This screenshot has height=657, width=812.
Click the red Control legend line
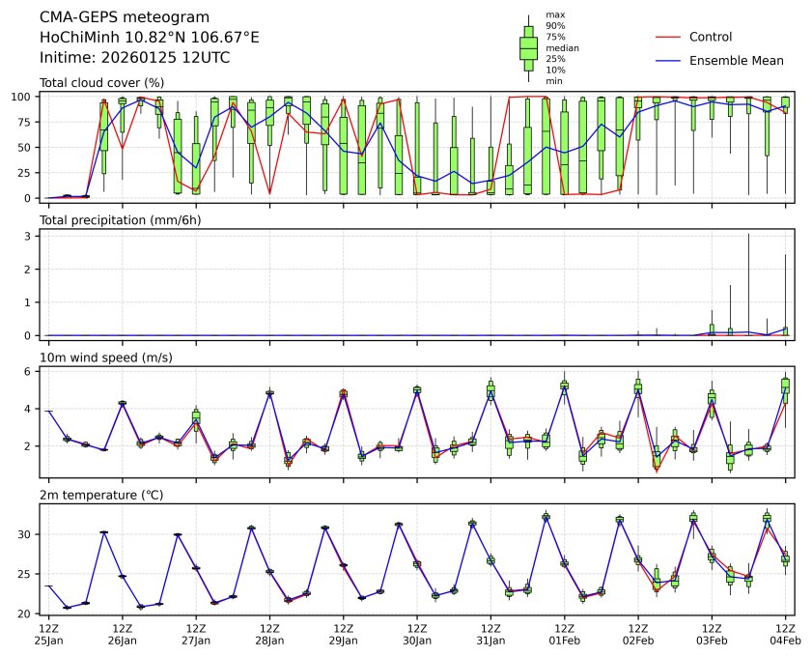click(668, 37)
